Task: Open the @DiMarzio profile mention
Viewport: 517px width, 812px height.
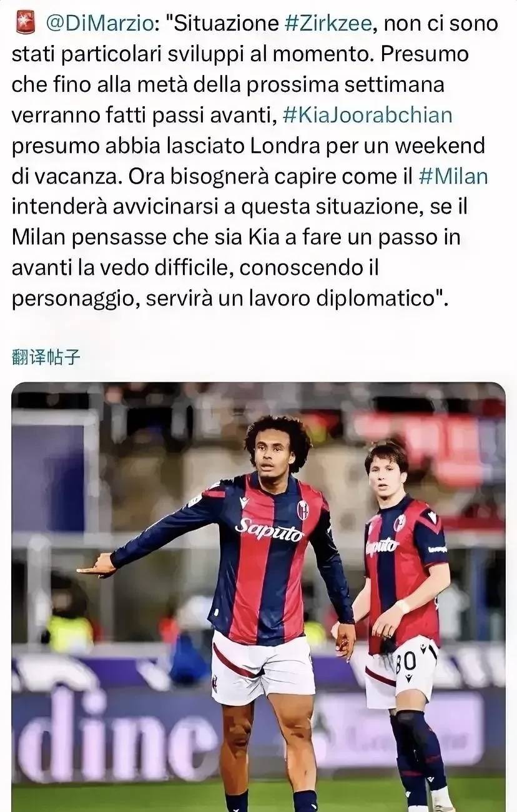Action: pos(99,24)
